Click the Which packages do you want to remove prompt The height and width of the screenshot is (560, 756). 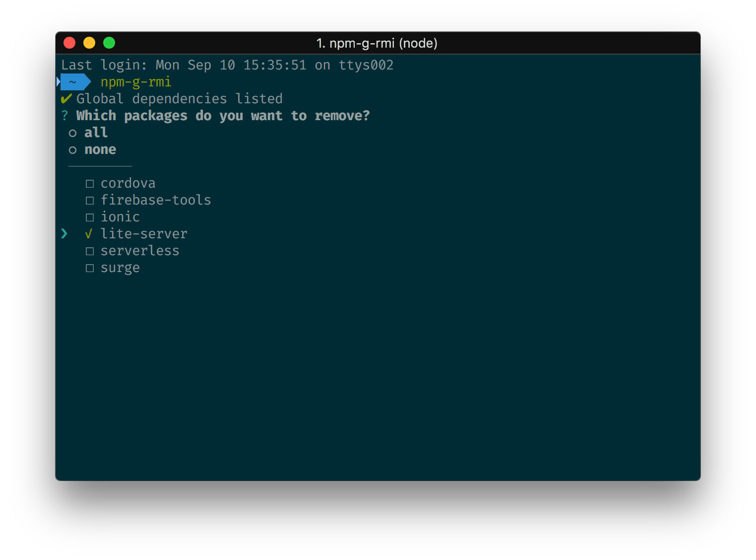[223, 115]
